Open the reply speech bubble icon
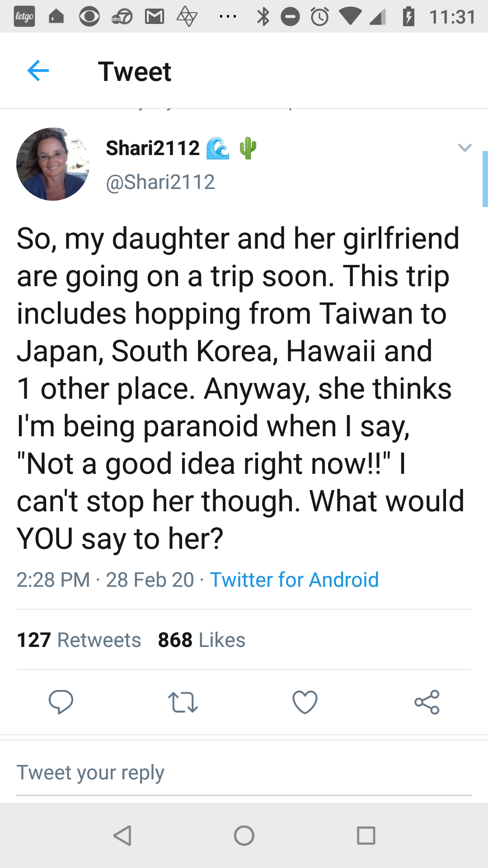488x868 pixels. 61,702
